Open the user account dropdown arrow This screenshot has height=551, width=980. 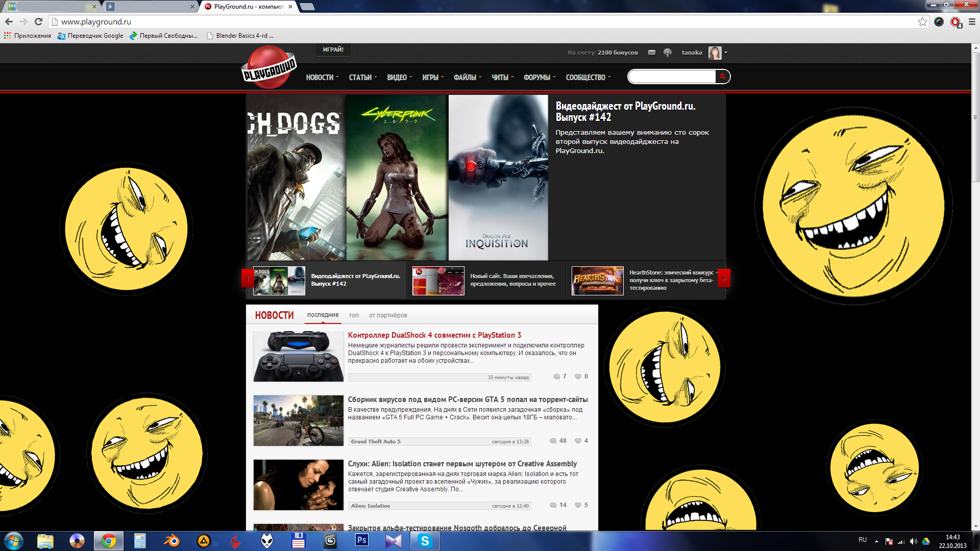pyautogui.click(x=726, y=53)
